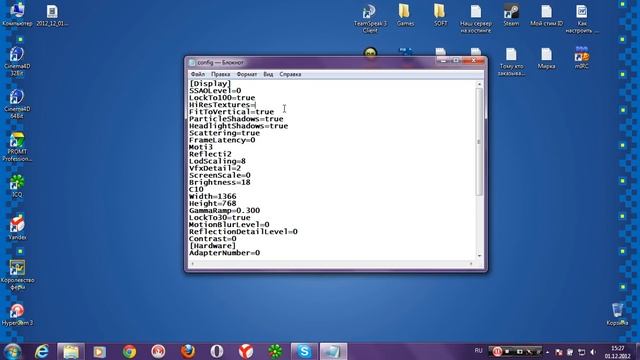Open the Файл menu in Notepad
Viewport: 640px width, 360px height.
[198, 74]
